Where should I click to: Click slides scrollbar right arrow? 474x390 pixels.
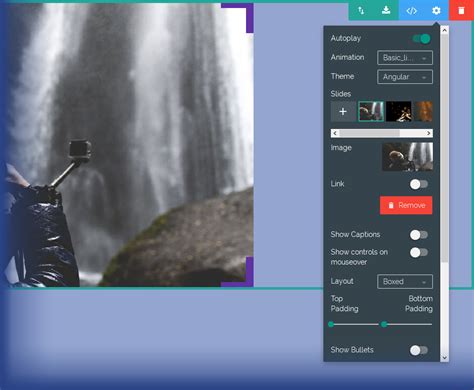(429, 133)
